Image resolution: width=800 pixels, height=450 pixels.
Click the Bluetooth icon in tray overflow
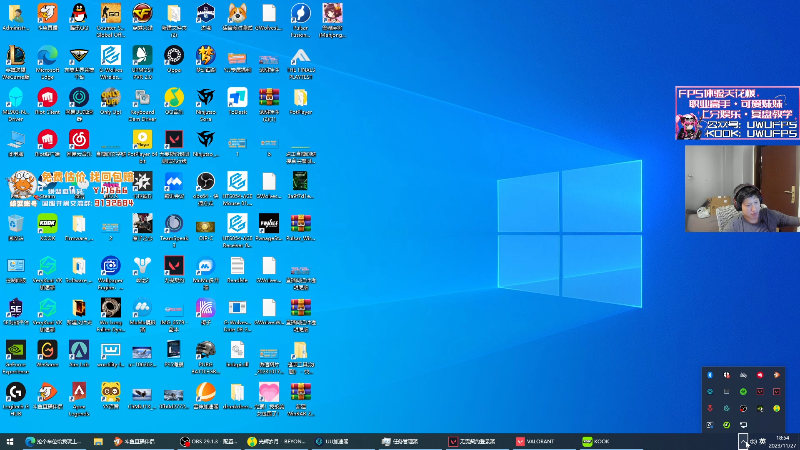tap(710, 375)
